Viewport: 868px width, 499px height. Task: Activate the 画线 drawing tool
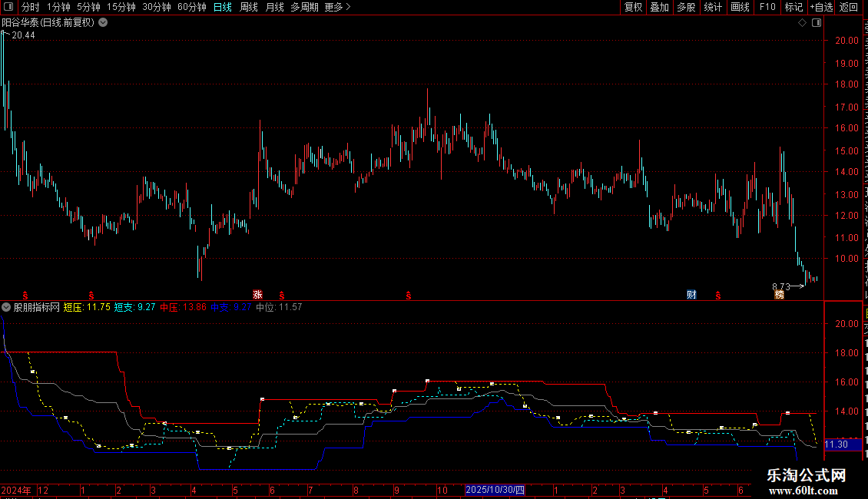click(x=740, y=7)
